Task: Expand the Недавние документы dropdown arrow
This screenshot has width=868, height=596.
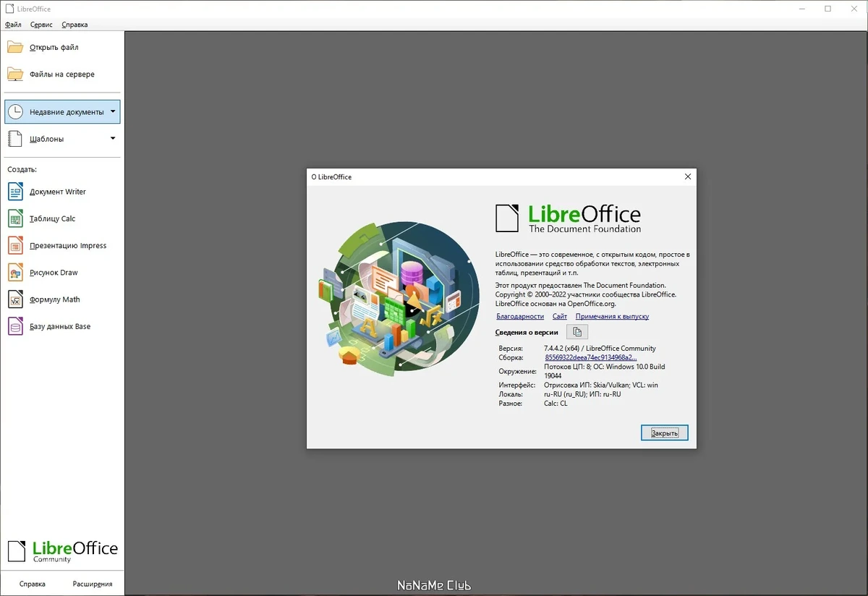Action: point(113,111)
